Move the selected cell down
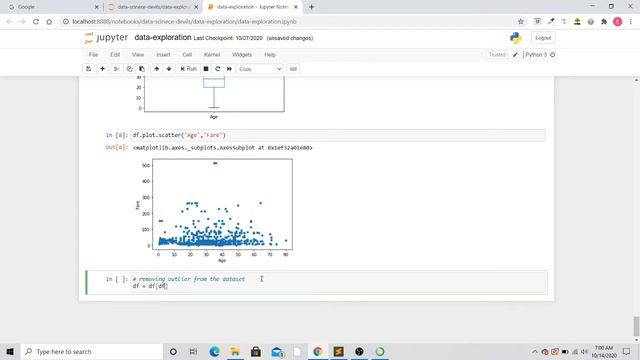The height and width of the screenshot is (360, 640). coord(169,69)
